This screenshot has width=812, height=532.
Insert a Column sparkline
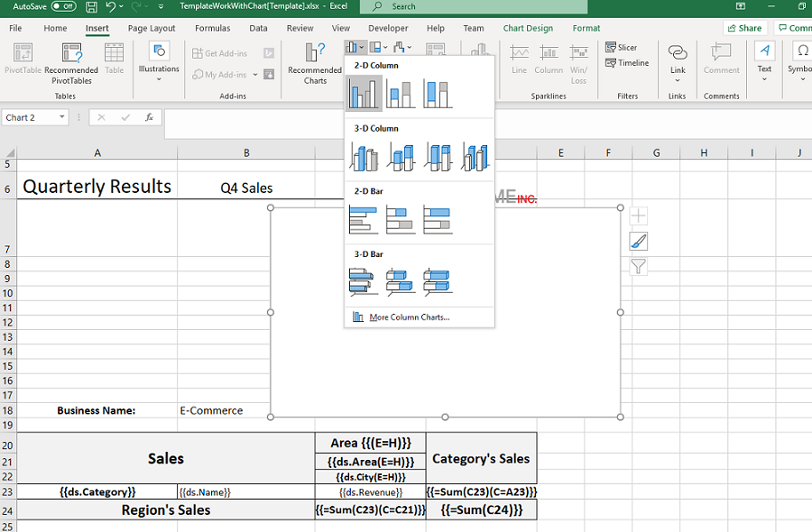(549, 60)
